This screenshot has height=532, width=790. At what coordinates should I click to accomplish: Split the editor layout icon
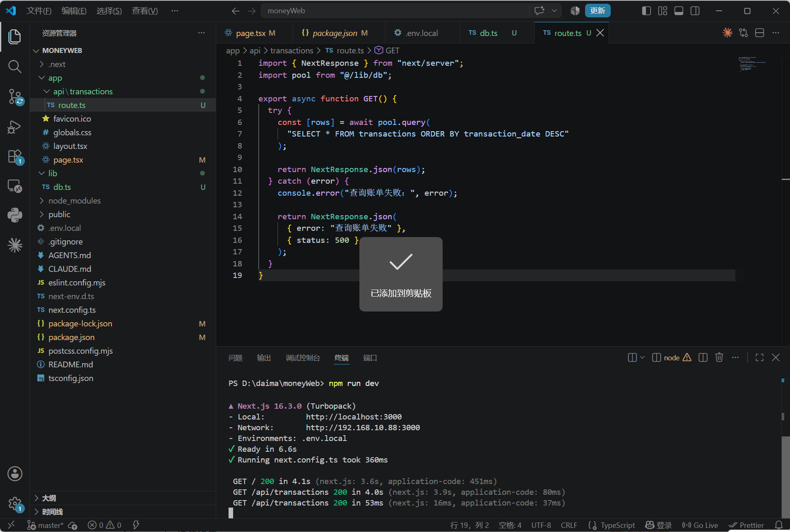coord(760,33)
